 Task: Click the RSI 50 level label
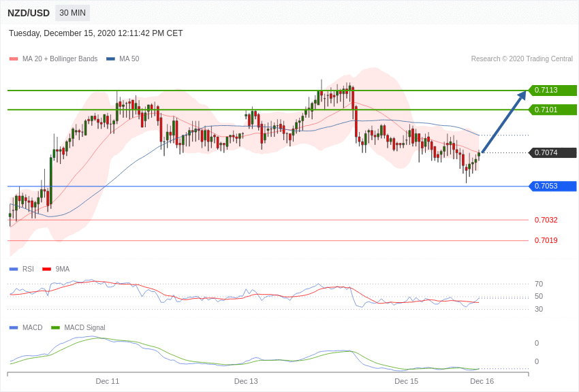tap(539, 296)
